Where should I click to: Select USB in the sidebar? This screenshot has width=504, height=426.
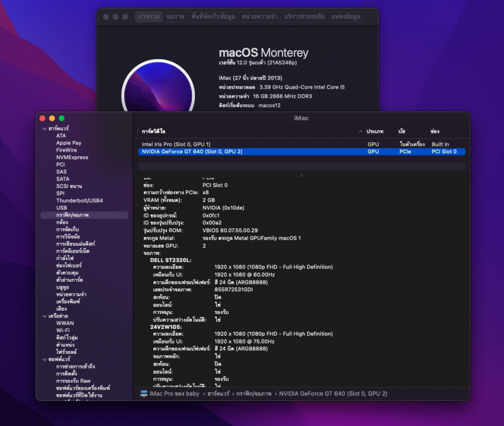(61, 208)
